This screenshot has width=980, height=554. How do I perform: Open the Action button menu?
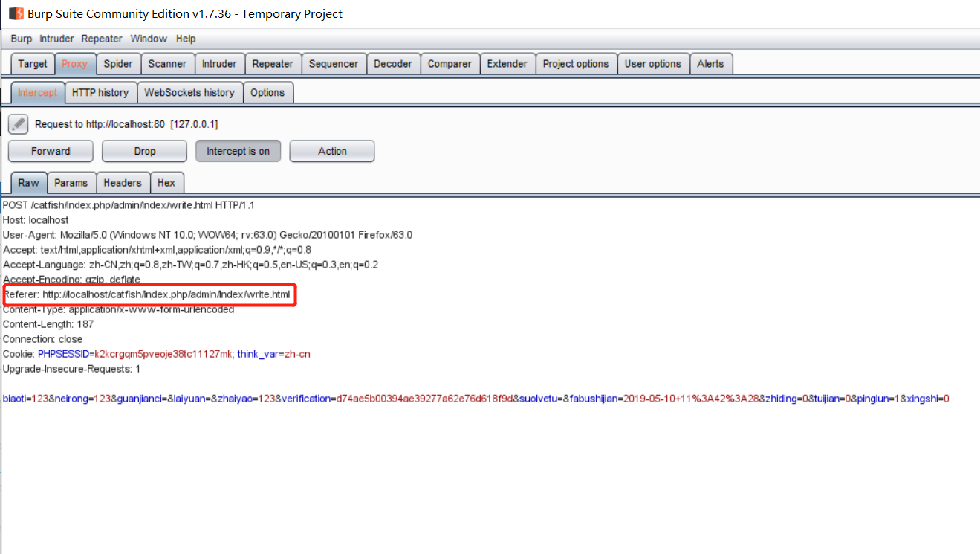(x=332, y=151)
